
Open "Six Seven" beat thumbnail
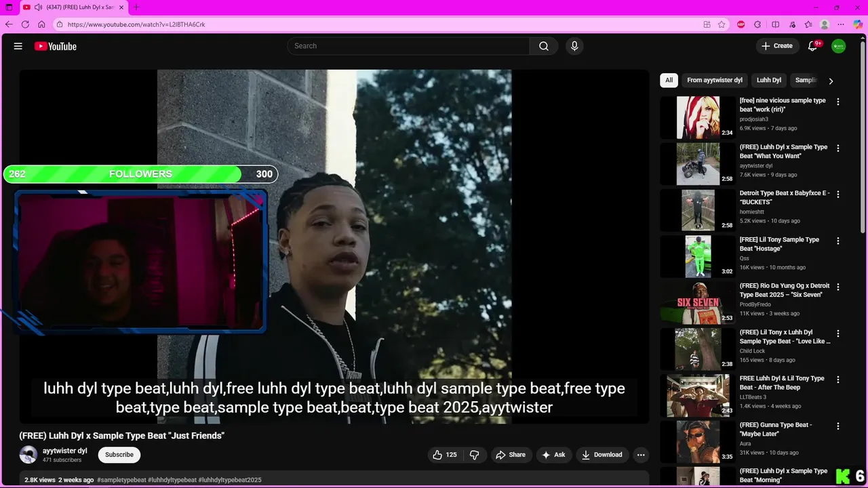point(698,302)
